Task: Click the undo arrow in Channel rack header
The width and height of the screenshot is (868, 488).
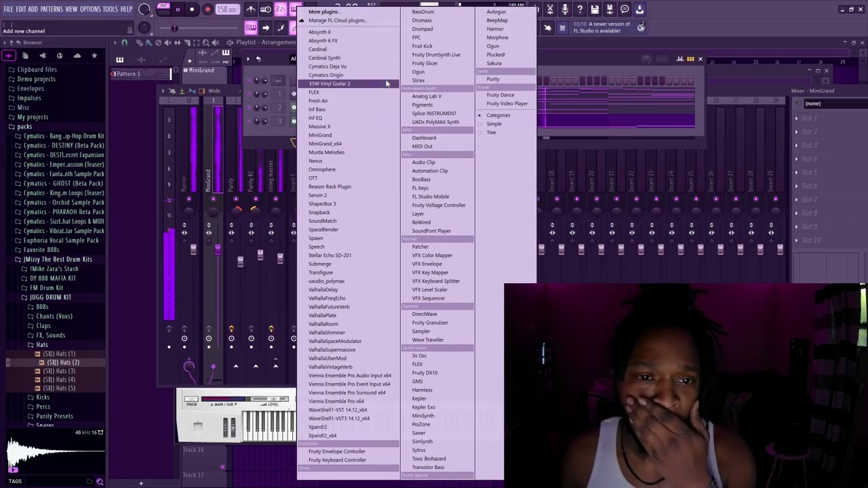Action: [x=258, y=59]
